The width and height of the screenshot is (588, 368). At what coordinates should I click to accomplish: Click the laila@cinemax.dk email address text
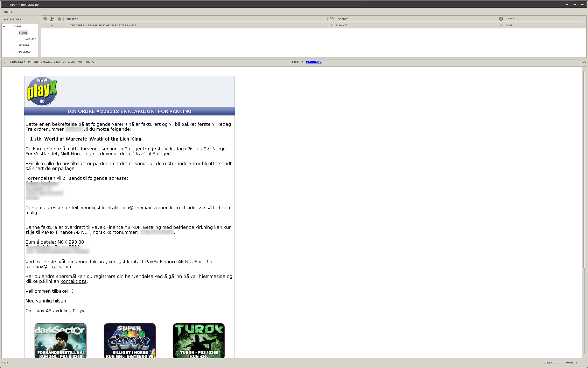pos(139,207)
